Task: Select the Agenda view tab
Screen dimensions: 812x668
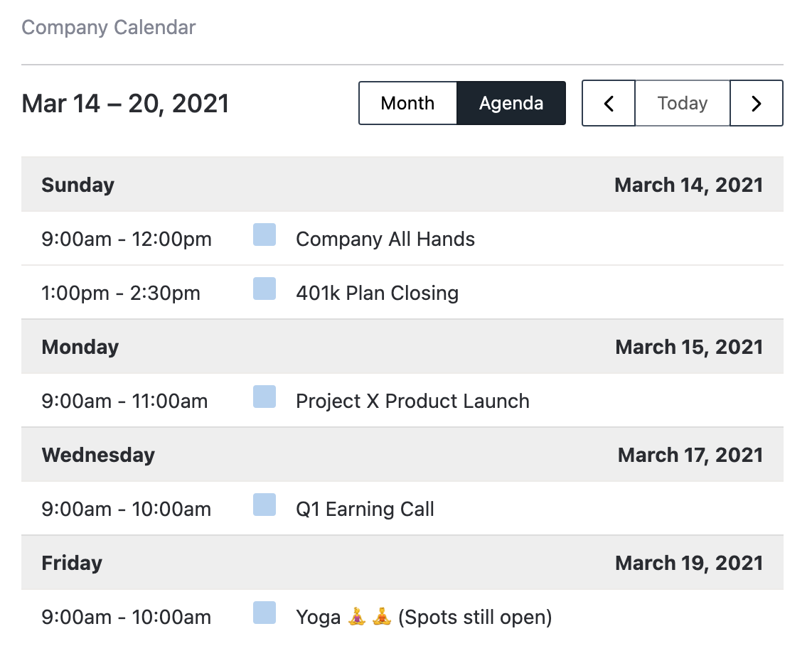Action: point(511,103)
